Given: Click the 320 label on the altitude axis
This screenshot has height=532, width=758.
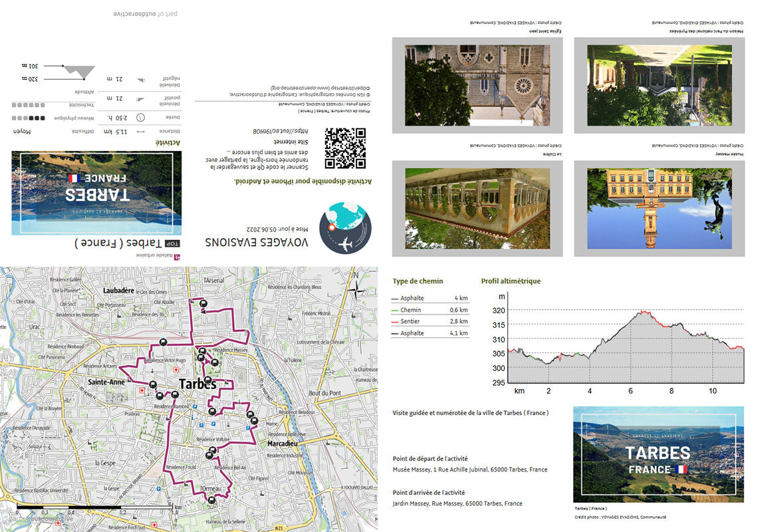Looking at the screenshot, I should point(499,311).
